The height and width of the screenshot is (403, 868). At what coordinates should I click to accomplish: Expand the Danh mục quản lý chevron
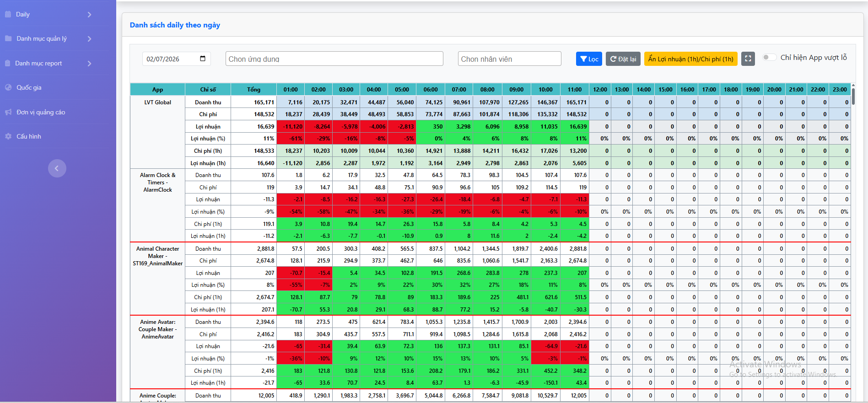point(89,39)
